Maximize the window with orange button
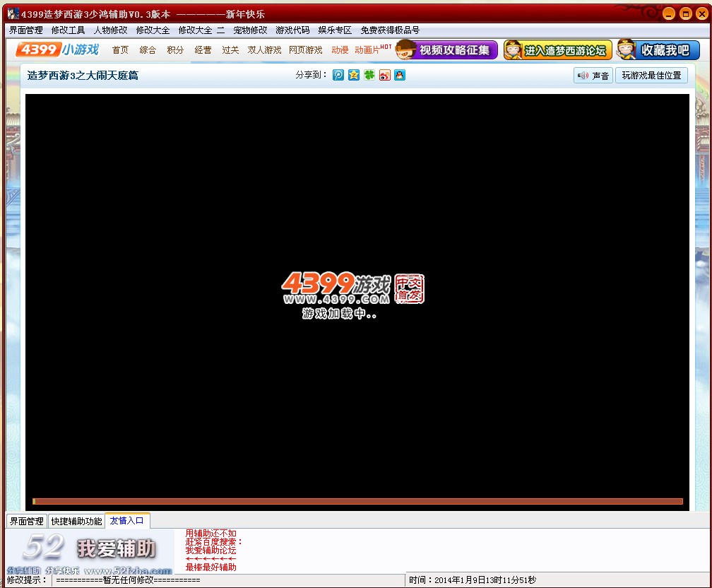Screen dimensions: 712x588 [x=686, y=14]
